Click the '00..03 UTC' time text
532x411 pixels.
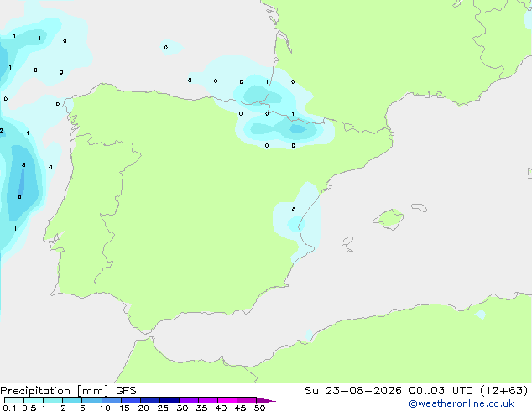point(441,391)
